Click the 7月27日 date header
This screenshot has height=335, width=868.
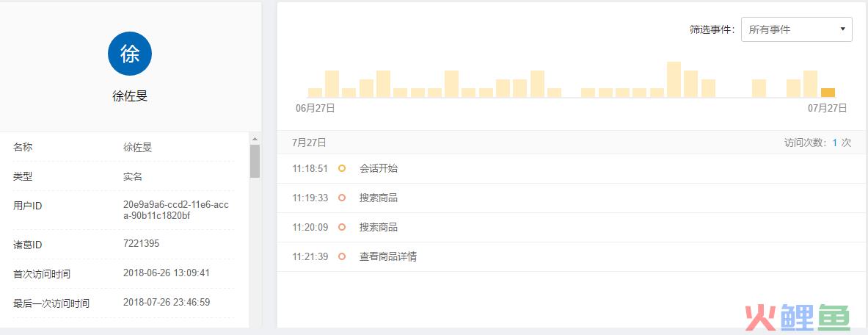309,143
